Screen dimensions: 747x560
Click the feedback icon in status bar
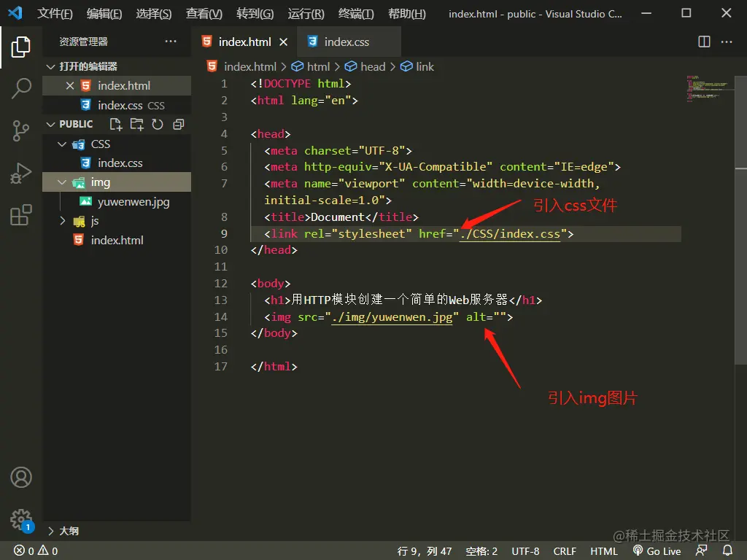point(701,551)
